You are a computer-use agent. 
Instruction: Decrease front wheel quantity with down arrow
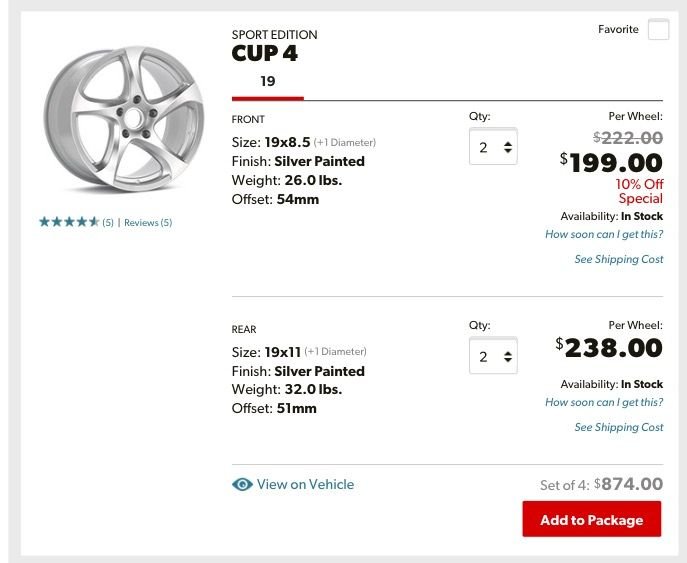tap(508, 152)
